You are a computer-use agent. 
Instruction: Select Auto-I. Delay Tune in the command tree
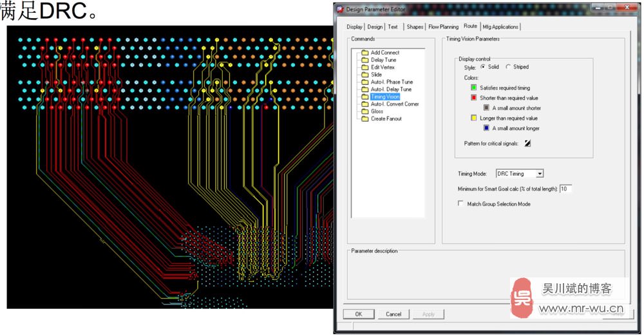point(391,89)
